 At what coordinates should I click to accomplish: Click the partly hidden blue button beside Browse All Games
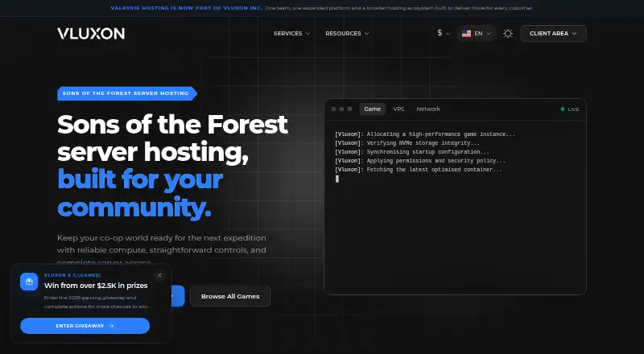(x=178, y=296)
